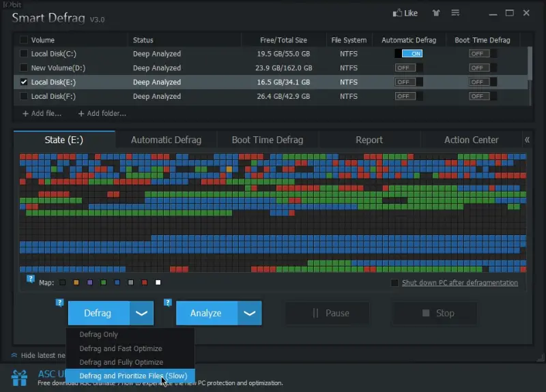Click the volume list vertical scrollbar
Viewport: 546px width, 392px height.
530,63
